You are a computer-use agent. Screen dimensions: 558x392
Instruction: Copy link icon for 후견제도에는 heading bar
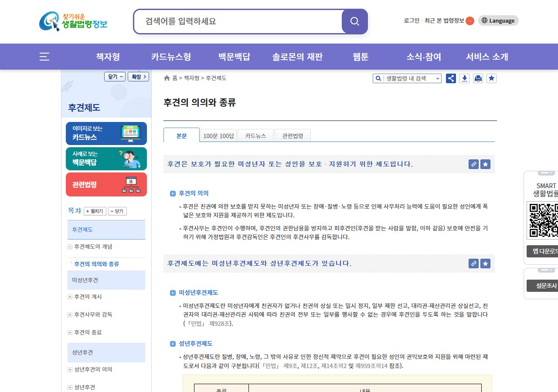(473, 264)
